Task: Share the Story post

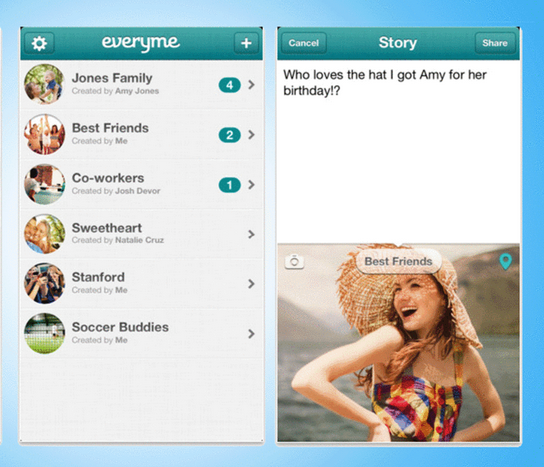Action: [495, 43]
